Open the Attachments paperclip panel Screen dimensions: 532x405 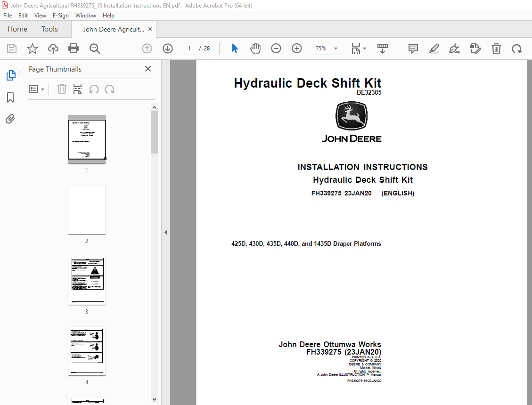pyautogui.click(x=10, y=119)
